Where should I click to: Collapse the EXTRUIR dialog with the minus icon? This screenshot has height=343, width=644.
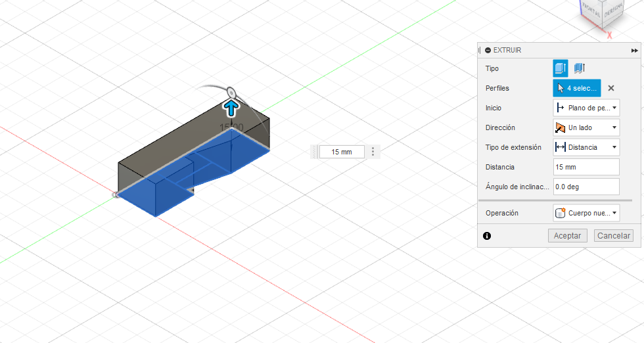(488, 50)
